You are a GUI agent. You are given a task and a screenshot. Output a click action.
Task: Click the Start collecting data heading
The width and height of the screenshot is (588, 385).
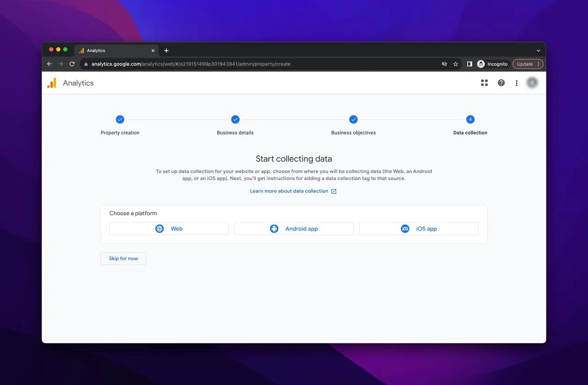[294, 159]
